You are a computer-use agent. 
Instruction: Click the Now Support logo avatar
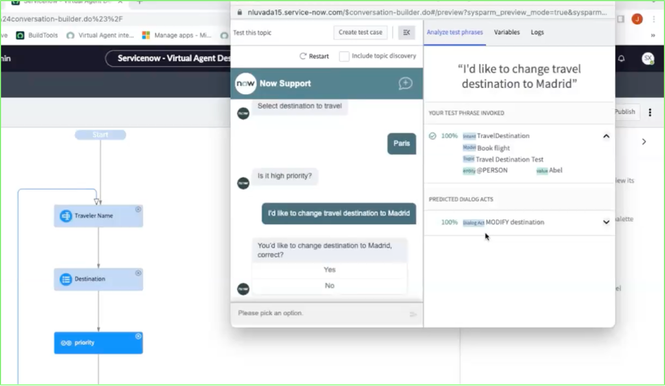tap(246, 84)
